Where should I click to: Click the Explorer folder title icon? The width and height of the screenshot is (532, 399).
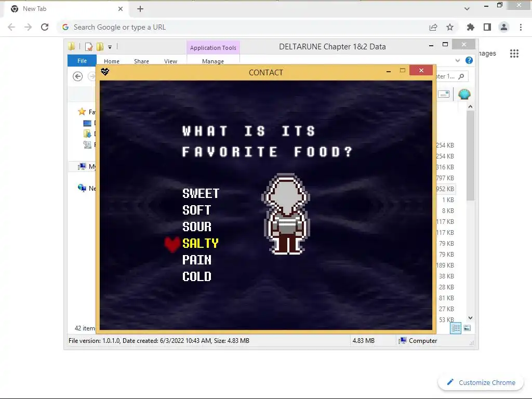pos(71,46)
